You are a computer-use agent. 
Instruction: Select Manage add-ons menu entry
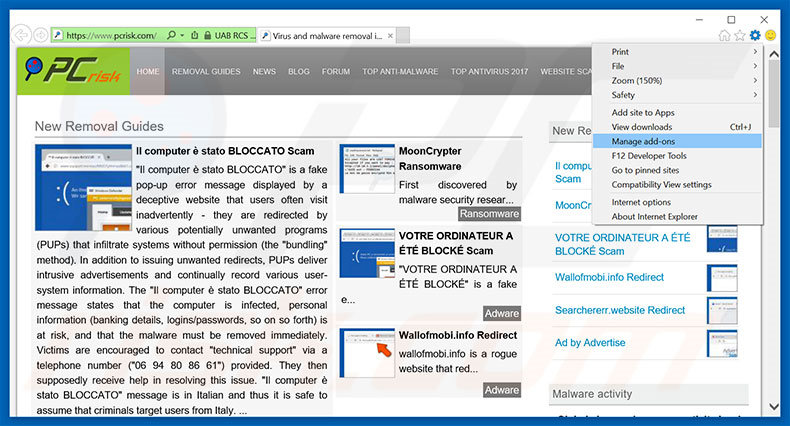(677, 141)
